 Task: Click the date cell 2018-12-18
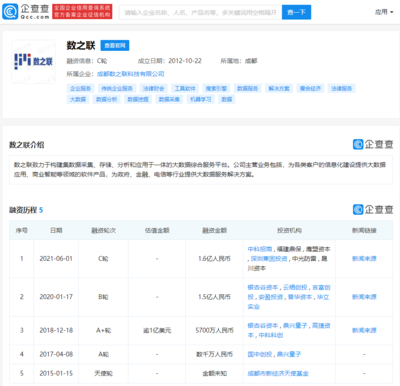[x=56, y=330]
